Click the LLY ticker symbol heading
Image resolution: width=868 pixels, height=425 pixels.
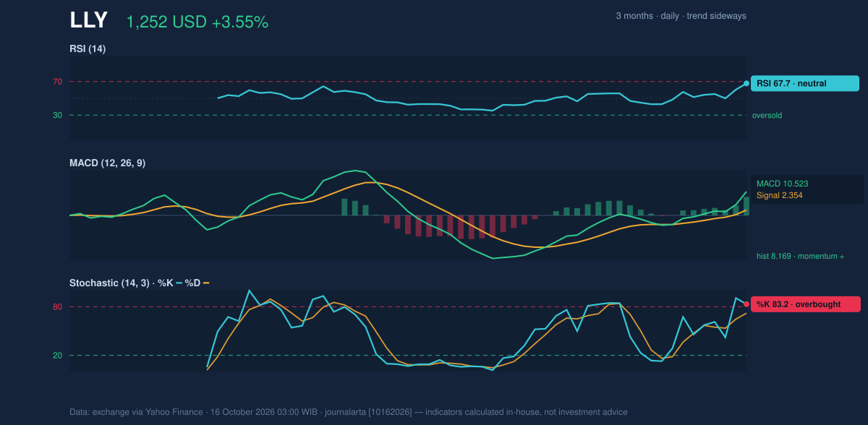(89, 21)
